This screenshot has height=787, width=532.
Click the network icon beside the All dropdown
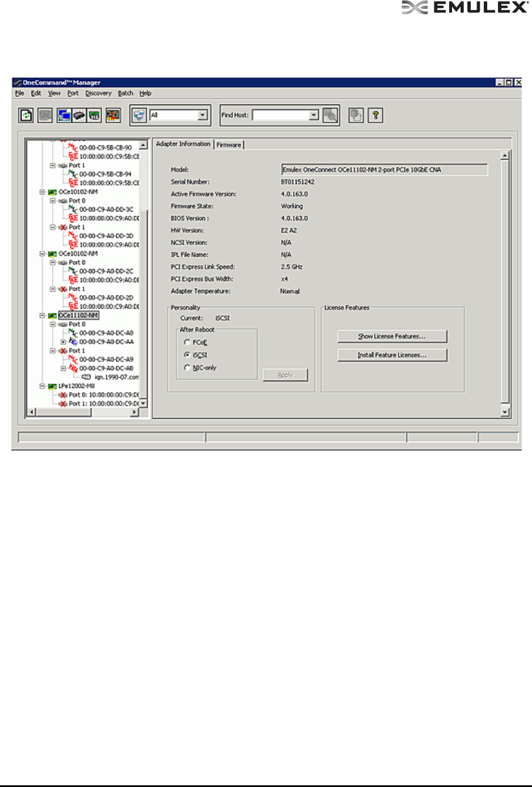140,115
